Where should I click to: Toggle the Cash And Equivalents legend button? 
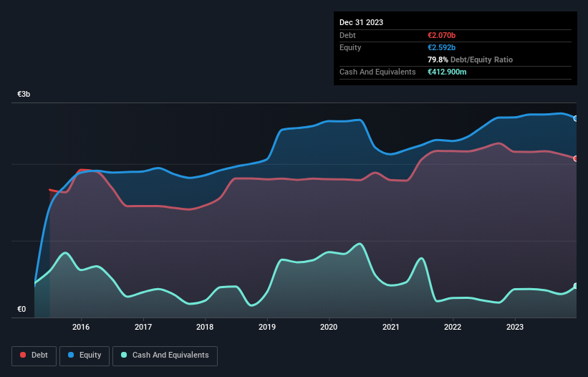(165, 355)
